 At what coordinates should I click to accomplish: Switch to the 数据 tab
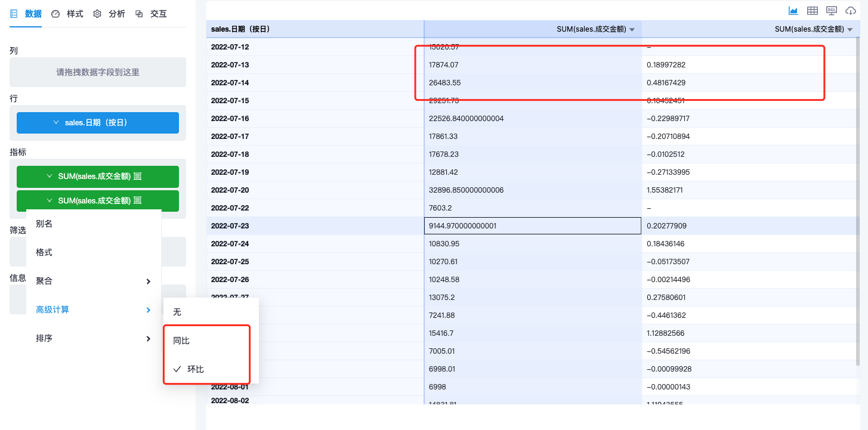point(26,14)
